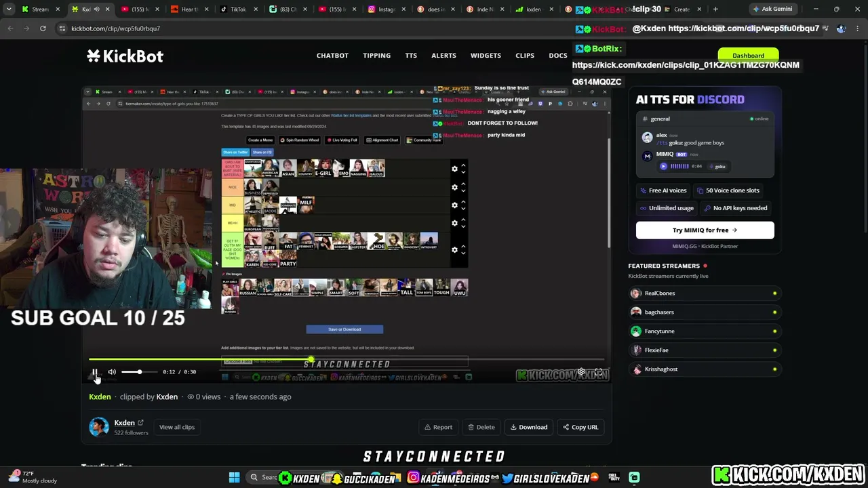
Task: Open featured streamer RealCbones
Action: click(705, 293)
